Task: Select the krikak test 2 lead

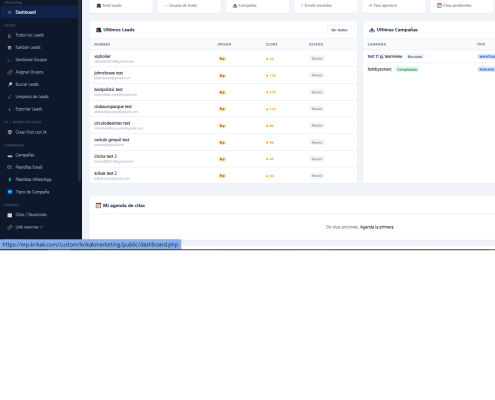Action: click(x=223, y=175)
